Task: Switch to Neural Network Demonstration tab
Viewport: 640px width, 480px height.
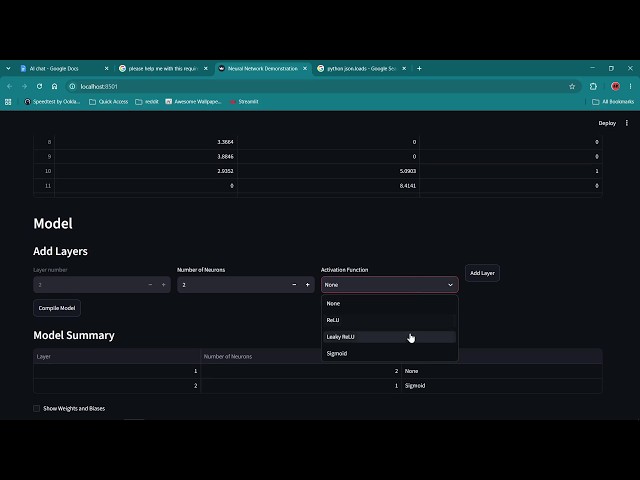Action: (x=262, y=69)
